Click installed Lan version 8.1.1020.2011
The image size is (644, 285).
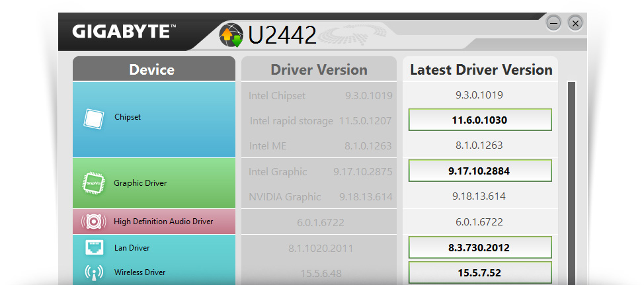tap(321, 248)
